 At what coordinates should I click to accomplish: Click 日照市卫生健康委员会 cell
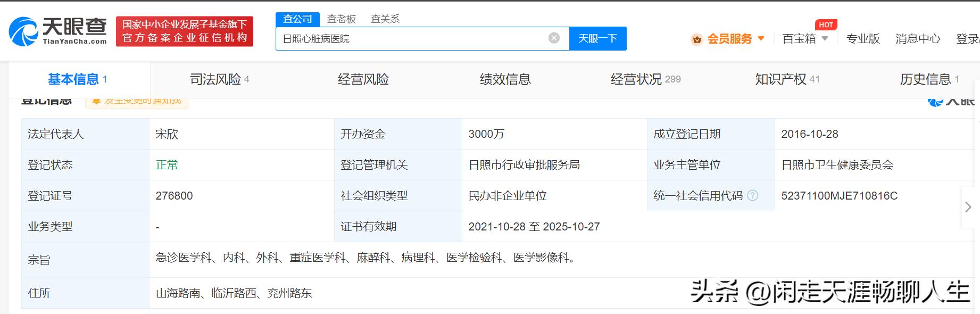click(837, 165)
